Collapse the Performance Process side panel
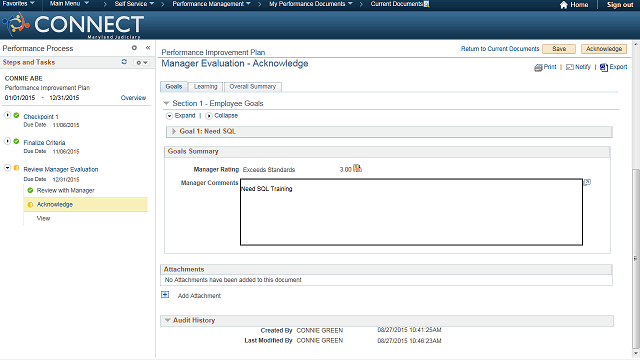 click(148, 48)
